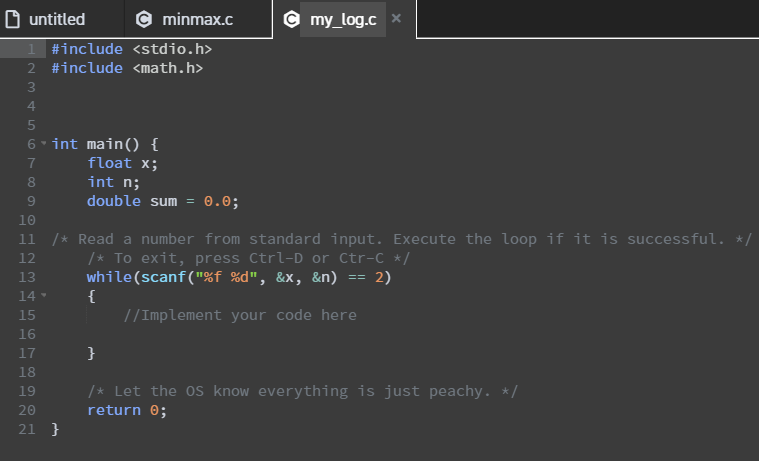The width and height of the screenshot is (759, 461).
Task: Click the '"%f %d"' format string
Action: click(226, 277)
